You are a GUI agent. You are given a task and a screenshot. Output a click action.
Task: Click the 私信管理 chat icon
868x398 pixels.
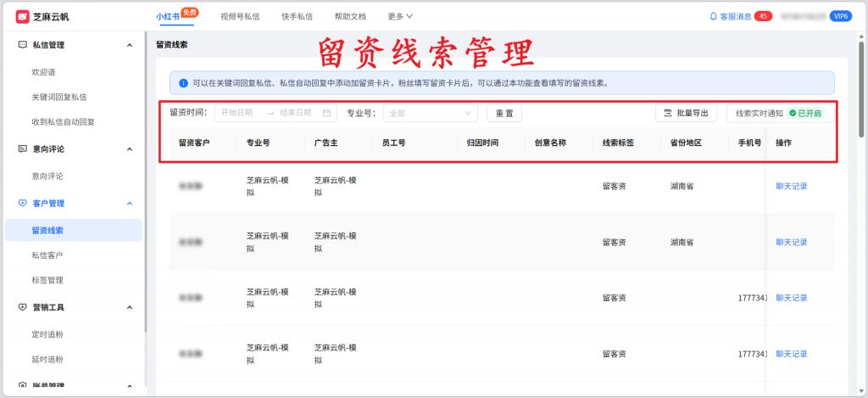click(x=23, y=45)
